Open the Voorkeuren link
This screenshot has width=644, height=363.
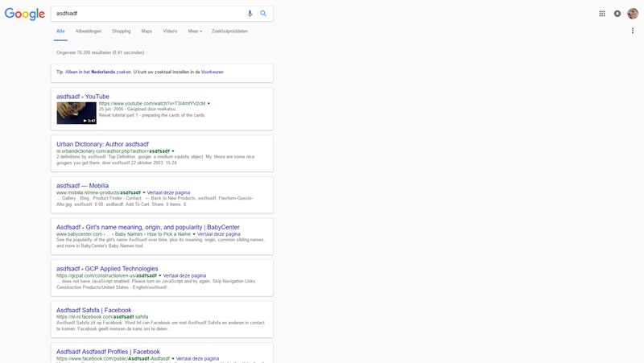(x=213, y=72)
